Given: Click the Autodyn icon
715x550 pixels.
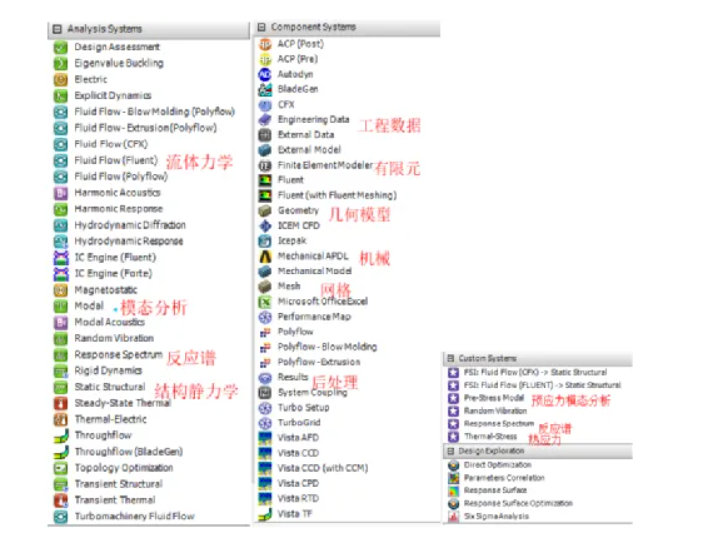Looking at the screenshot, I should tap(265, 74).
